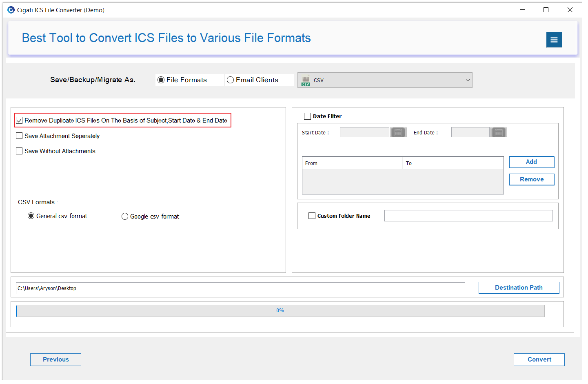The width and height of the screenshot is (588, 384).
Task: Close the Cigati ICS File Converter window
Action: point(570,10)
